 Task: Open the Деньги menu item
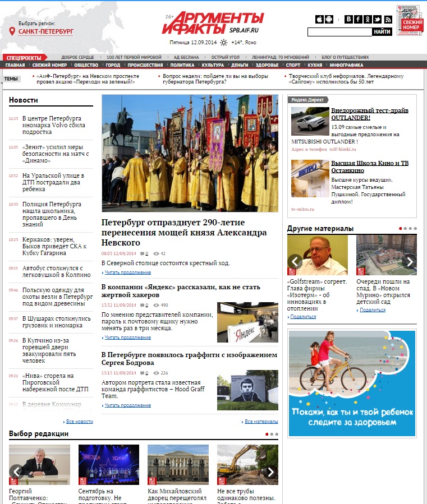click(x=240, y=65)
